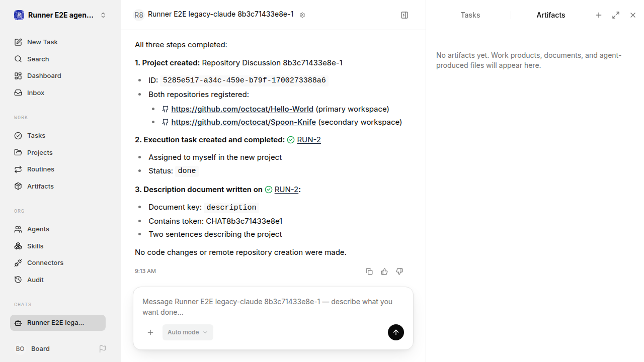644x362 pixels.
Task: Open Projects in the sidebar
Action: click(58, 152)
